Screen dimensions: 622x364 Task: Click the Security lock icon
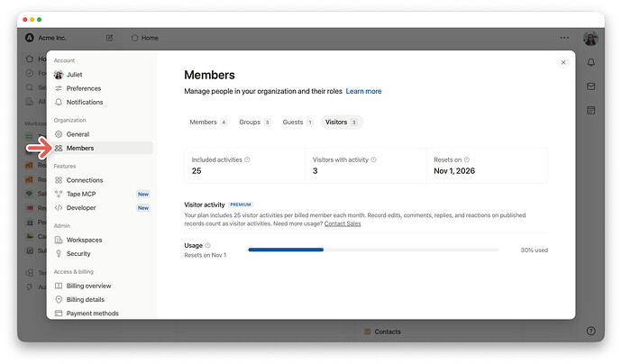[59, 254]
